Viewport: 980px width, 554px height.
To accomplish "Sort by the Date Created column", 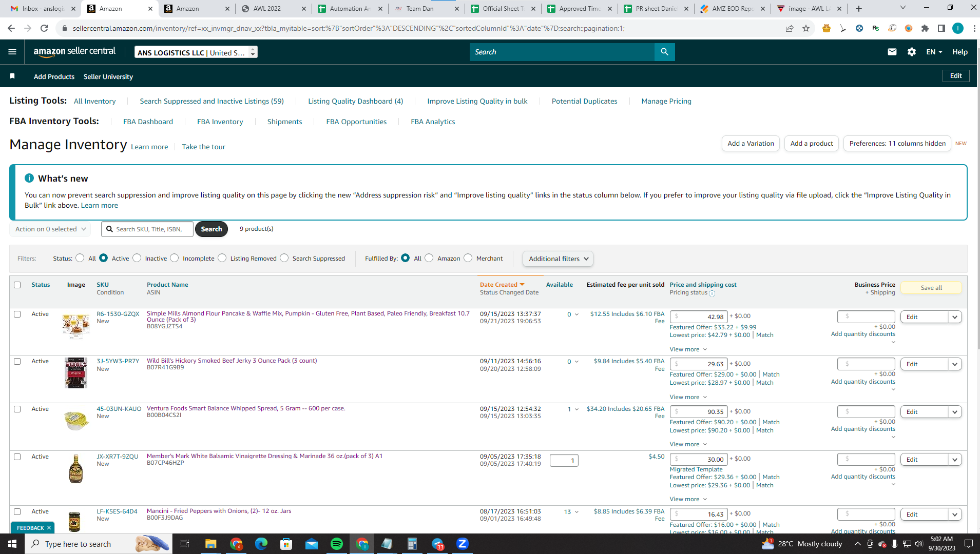I will tap(502, 285).
